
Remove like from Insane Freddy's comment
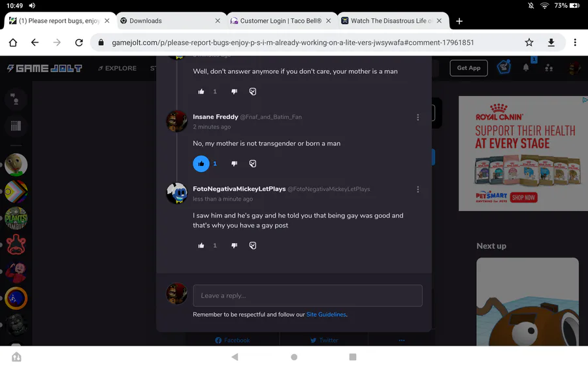pos(201,163)
